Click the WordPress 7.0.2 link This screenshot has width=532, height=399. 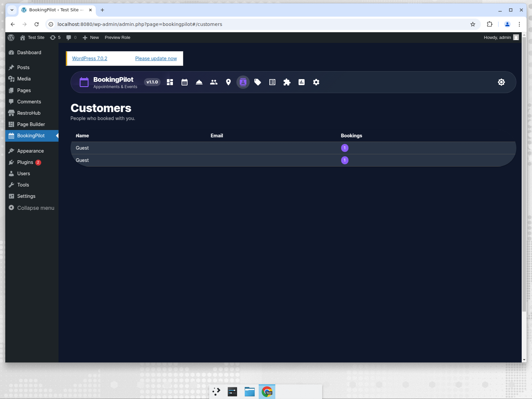click(x=89, y=59)
